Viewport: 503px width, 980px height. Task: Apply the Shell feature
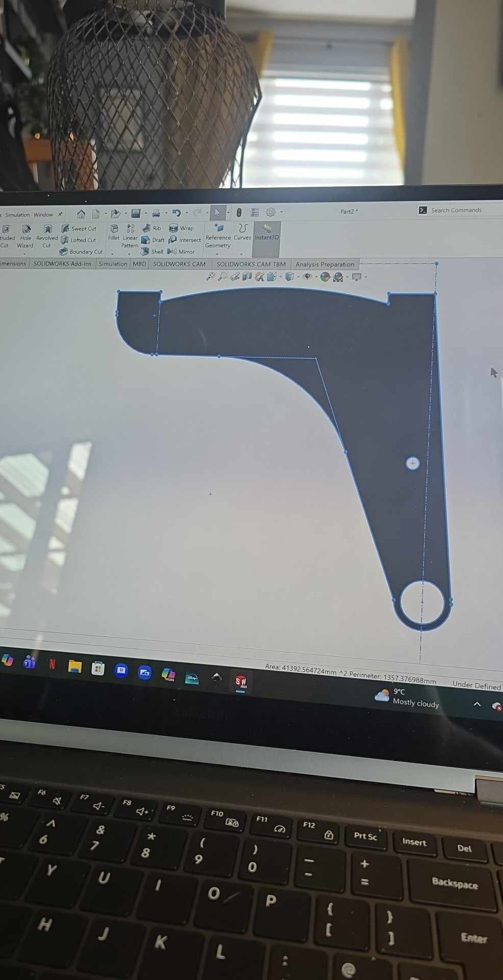click(x=152, y=251)
